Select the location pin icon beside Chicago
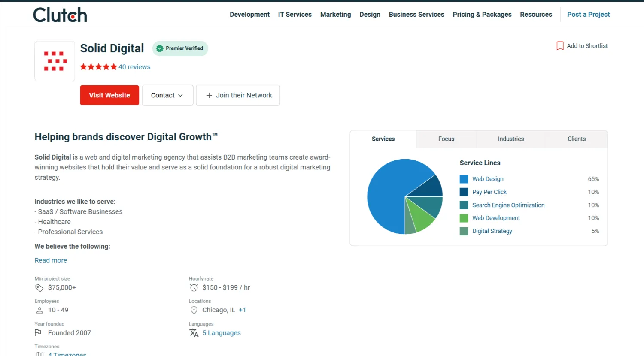This screenshot has width=644, height=356. click(194, 310)
